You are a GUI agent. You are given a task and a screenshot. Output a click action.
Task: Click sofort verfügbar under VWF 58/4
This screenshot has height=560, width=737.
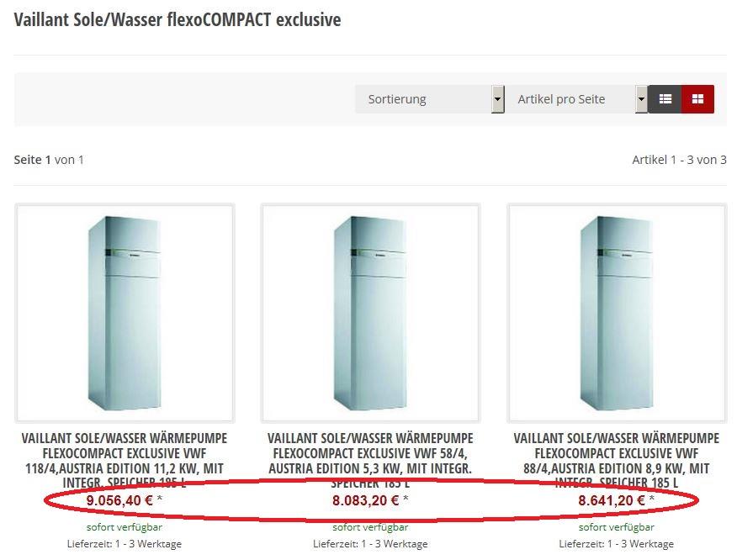click(370, 527)
